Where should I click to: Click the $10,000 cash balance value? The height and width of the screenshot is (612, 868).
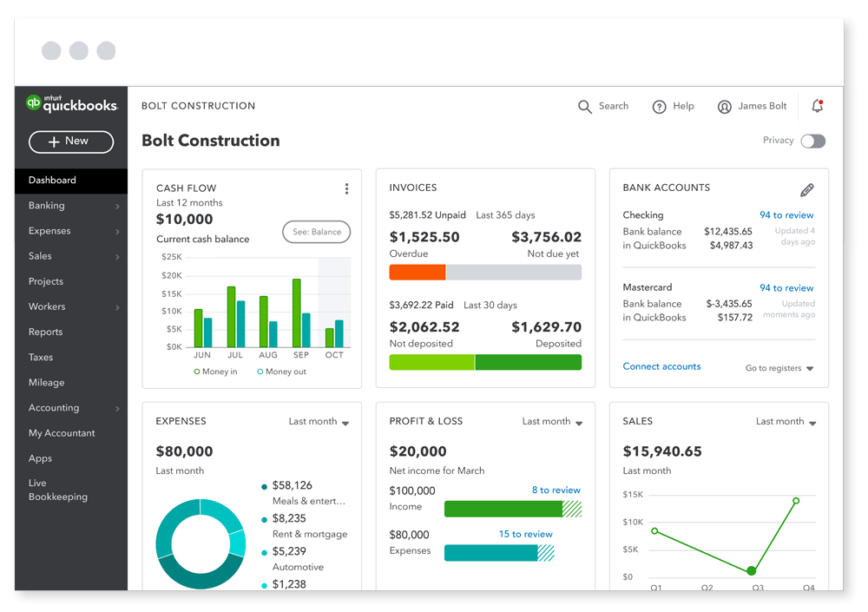point(184,220)
